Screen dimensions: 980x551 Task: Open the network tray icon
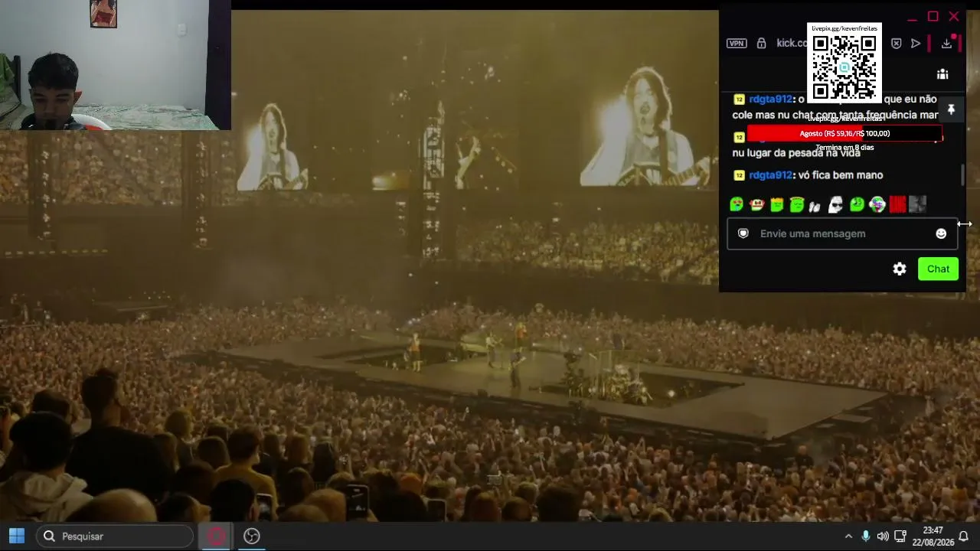pyautogui.click(x=900, y=536)
